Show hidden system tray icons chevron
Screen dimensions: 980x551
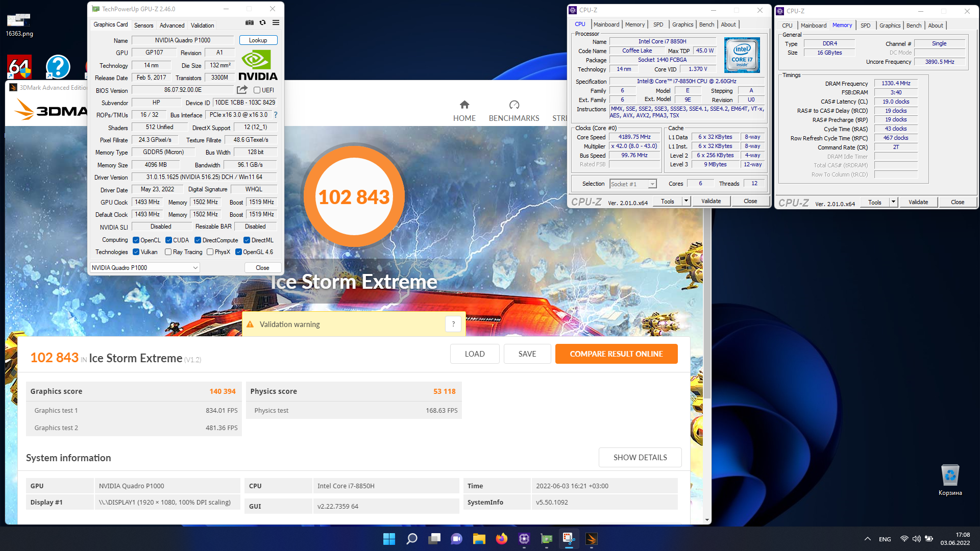click(x=867, y=539)
